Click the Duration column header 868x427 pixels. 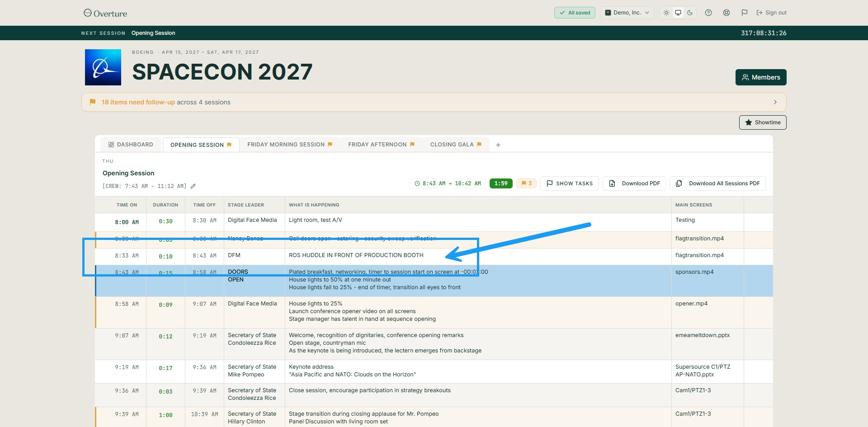coord(165,205)
